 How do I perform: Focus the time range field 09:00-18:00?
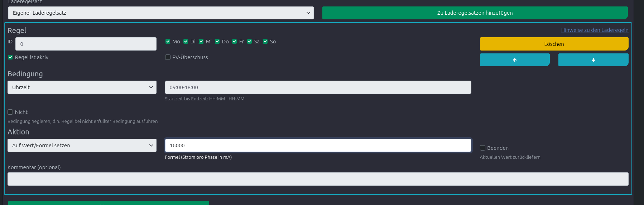pos(318,87)
